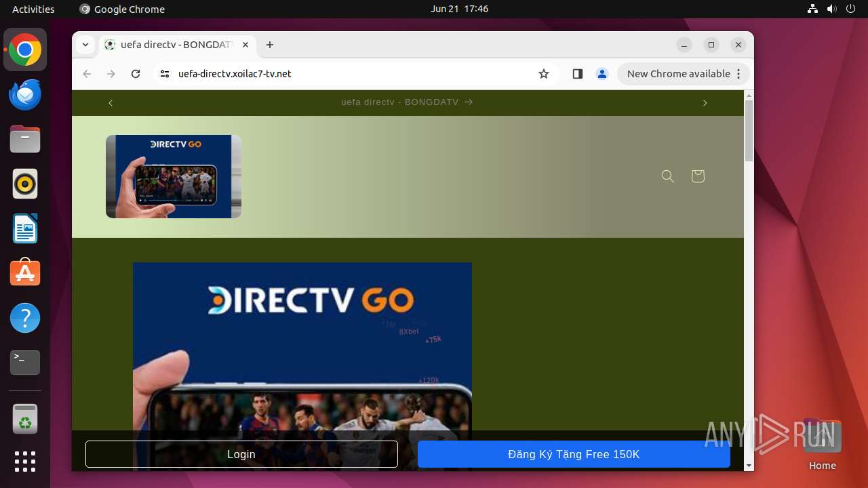Viewport: 868px width, 488px height.
Task: Open the Trash icon in dock
Action: [x=25, y=419]
